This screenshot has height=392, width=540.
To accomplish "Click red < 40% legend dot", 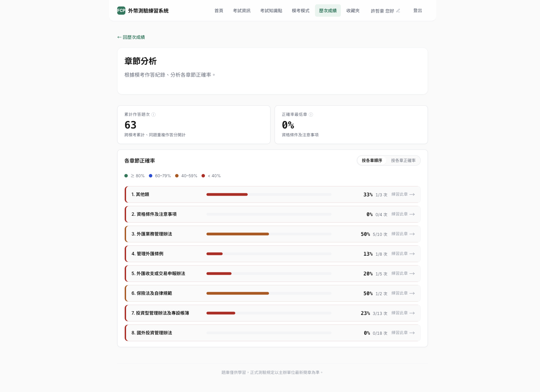I will (203, 176).
